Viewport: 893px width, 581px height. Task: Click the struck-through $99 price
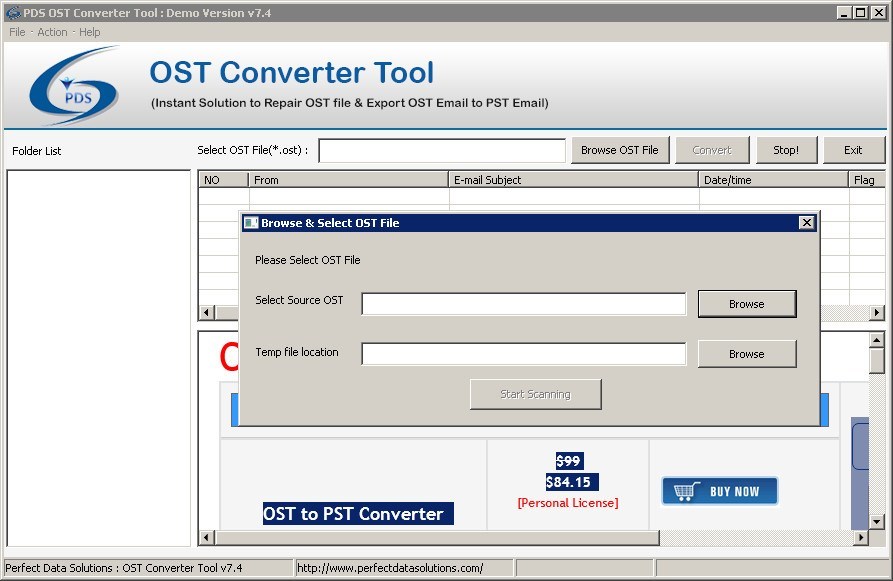point(568,461)
